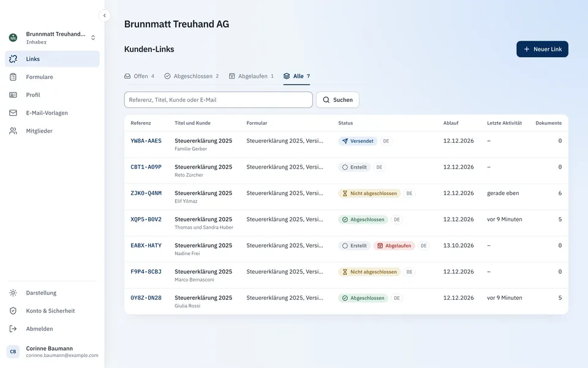Click the Darstellung sun icon
This screenshot has height=368, width=588.
coord(13,293)
